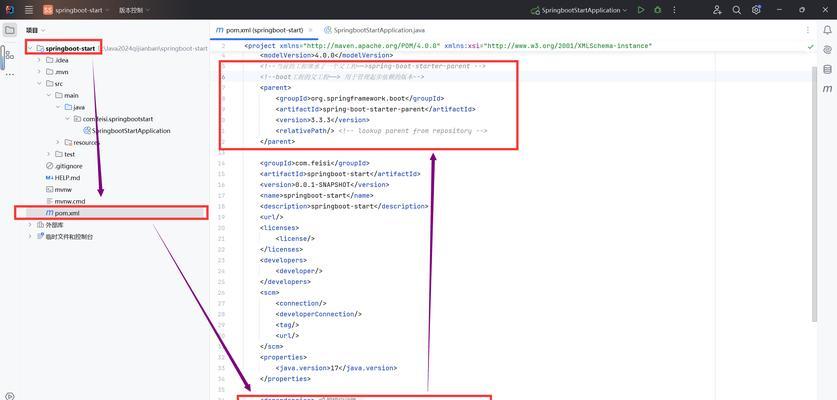This screenshot has height=400, width=837.
Task: Click the <modelVersion> line in editor
Action: point(326,55)
